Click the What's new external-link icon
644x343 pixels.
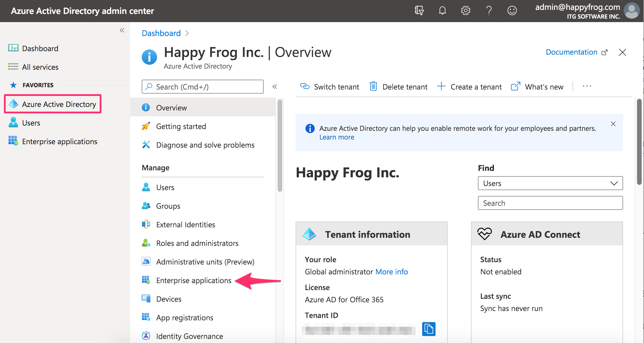(515, 86)
